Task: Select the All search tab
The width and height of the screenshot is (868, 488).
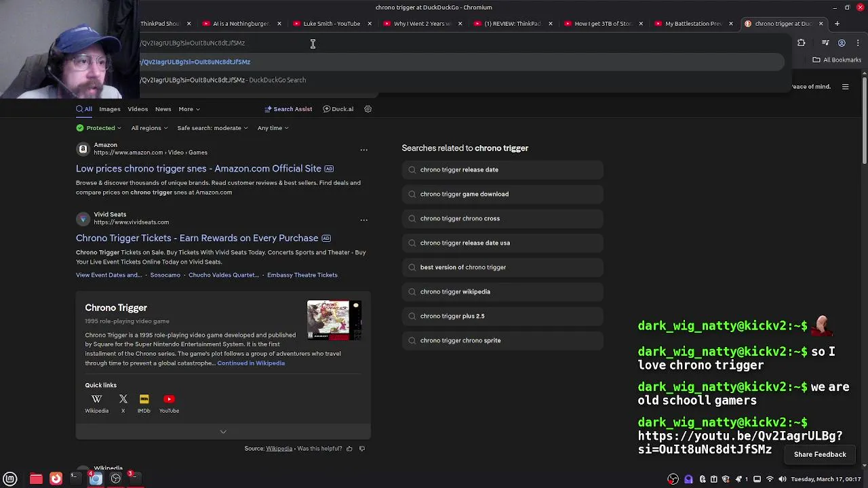Action: pos(84,109)
